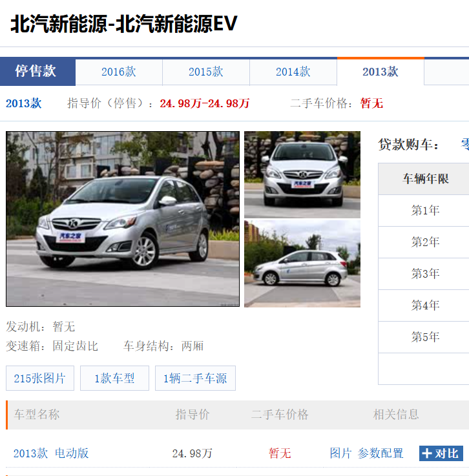Click the 变速箱 固定齿比 text

click(x=52, y=346)
